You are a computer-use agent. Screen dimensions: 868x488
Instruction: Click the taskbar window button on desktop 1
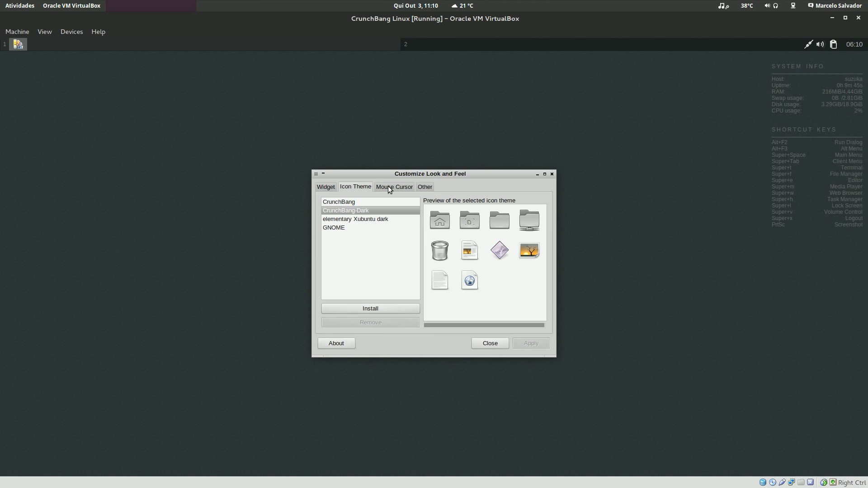[x=18, y=44]
